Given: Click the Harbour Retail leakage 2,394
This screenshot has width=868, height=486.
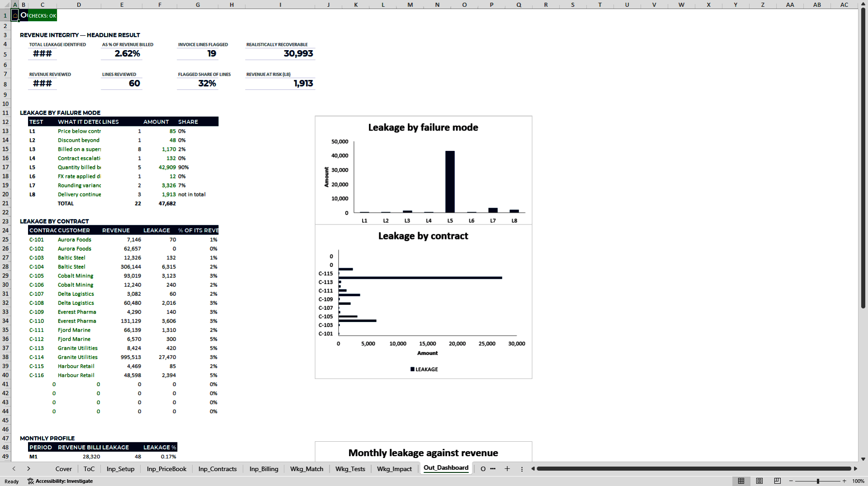Looking at the screenshot, I should pos(160,375).
